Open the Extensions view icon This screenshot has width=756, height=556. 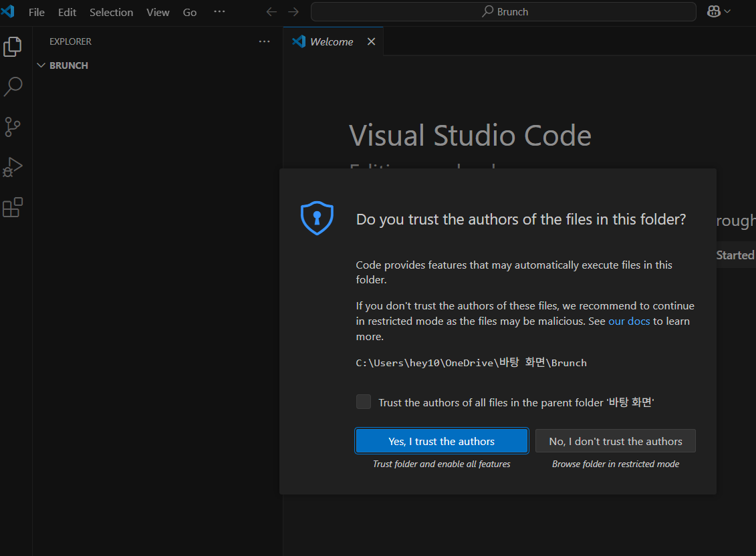[13, 208]
